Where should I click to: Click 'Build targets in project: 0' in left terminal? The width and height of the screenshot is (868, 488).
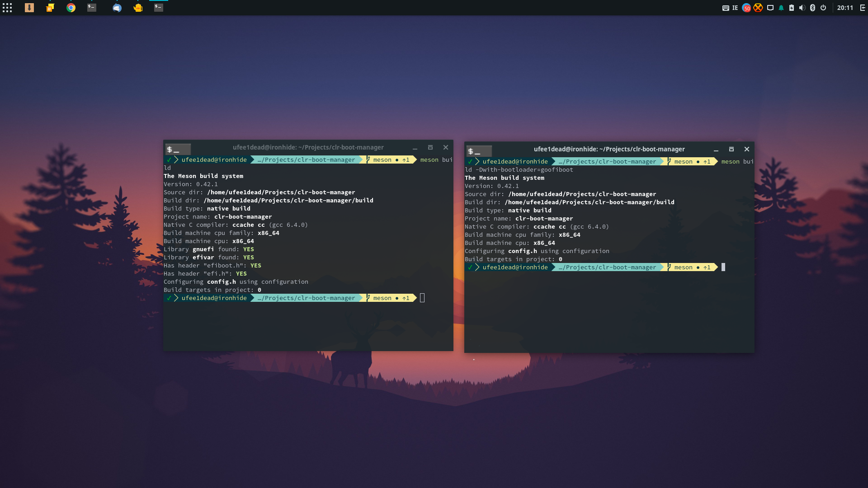point(212,290)
